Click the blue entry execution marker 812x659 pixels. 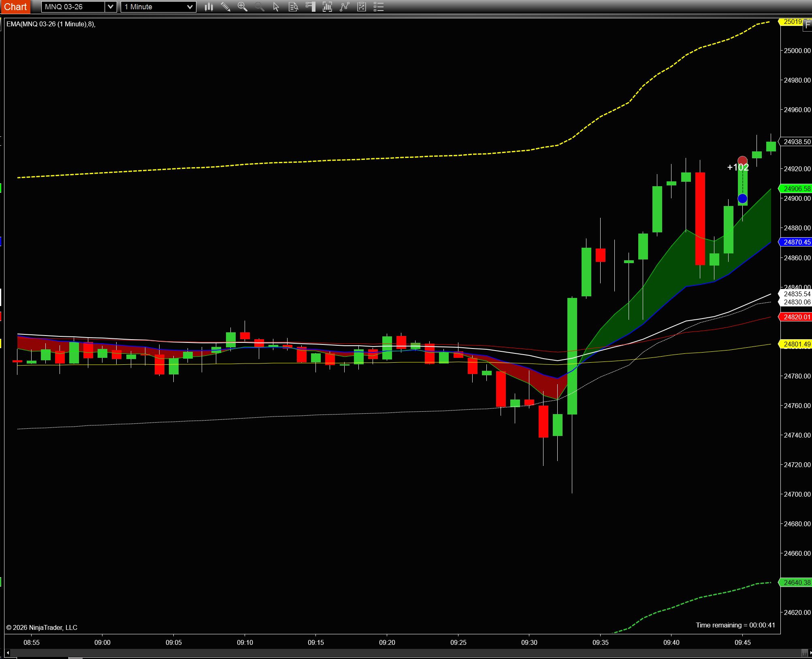pos(742,199)
